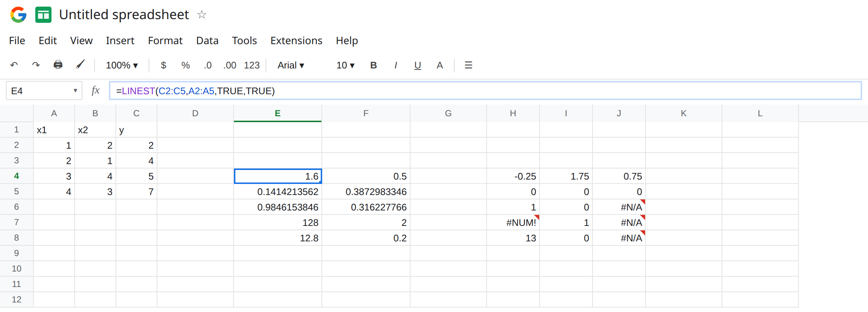Click the green Sheets home icon
This screenshot has width=868, height=312.
[x=43, y=15]
